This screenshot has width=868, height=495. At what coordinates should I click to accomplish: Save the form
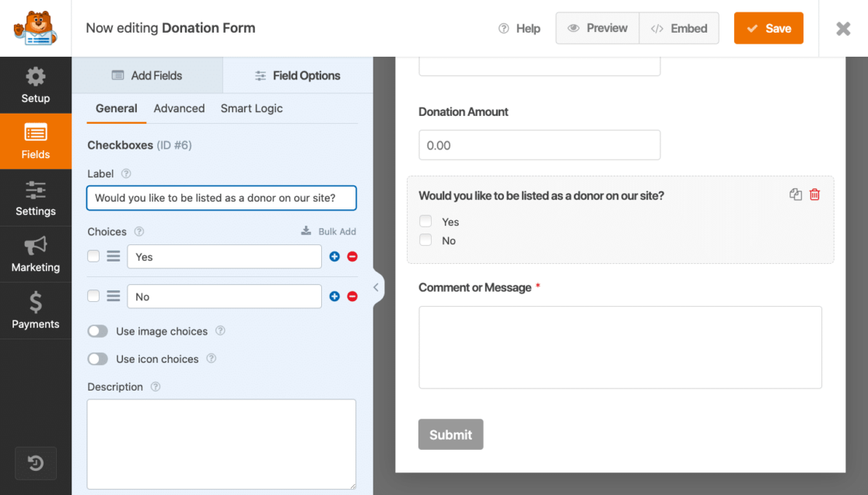point(768,28)
